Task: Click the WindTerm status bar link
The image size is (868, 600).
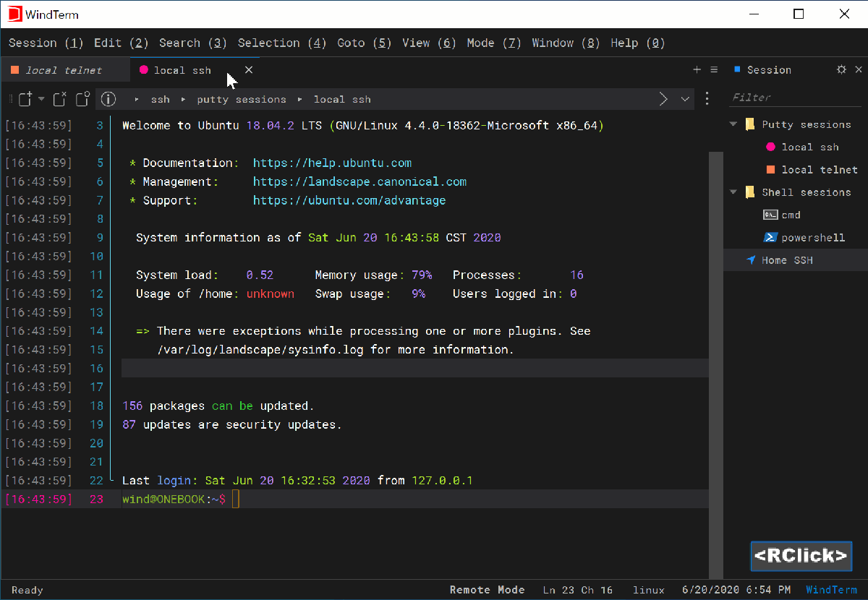Action: click(x=831, y=590)
